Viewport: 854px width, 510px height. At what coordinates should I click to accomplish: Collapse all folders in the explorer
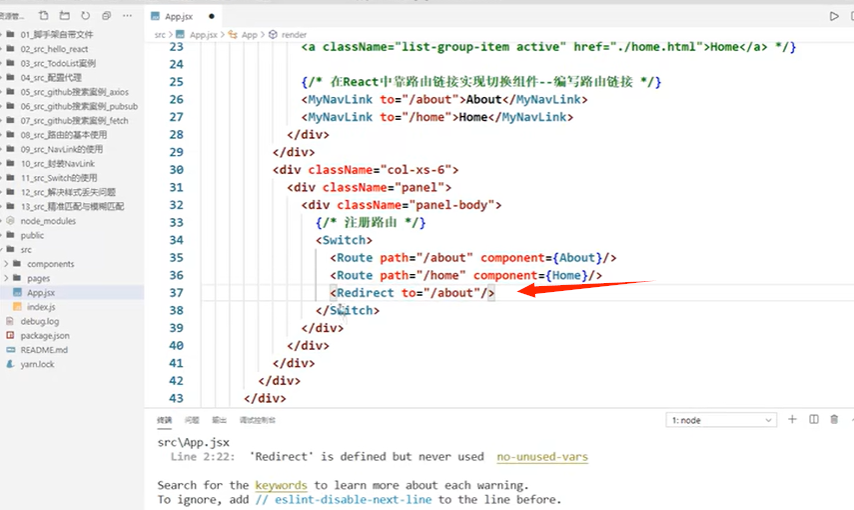coord(106,16)
